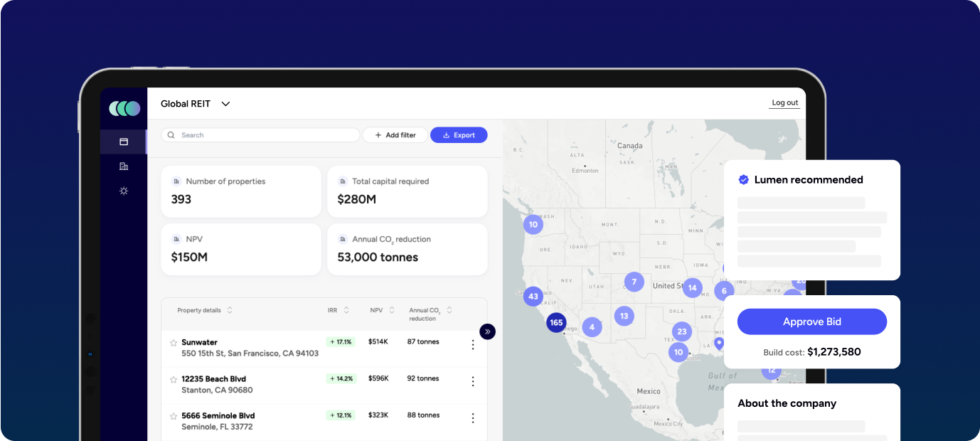The width and height of the screenshot is (980, 441).
Task: Sort by IRR column
Action: pos(346,310)
